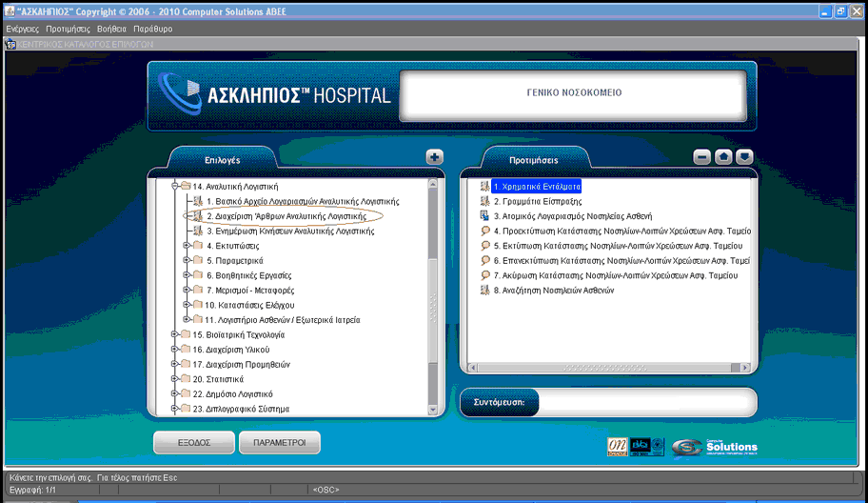
Task: Click the ON certification badge
Action: click(x=618, y=447)
